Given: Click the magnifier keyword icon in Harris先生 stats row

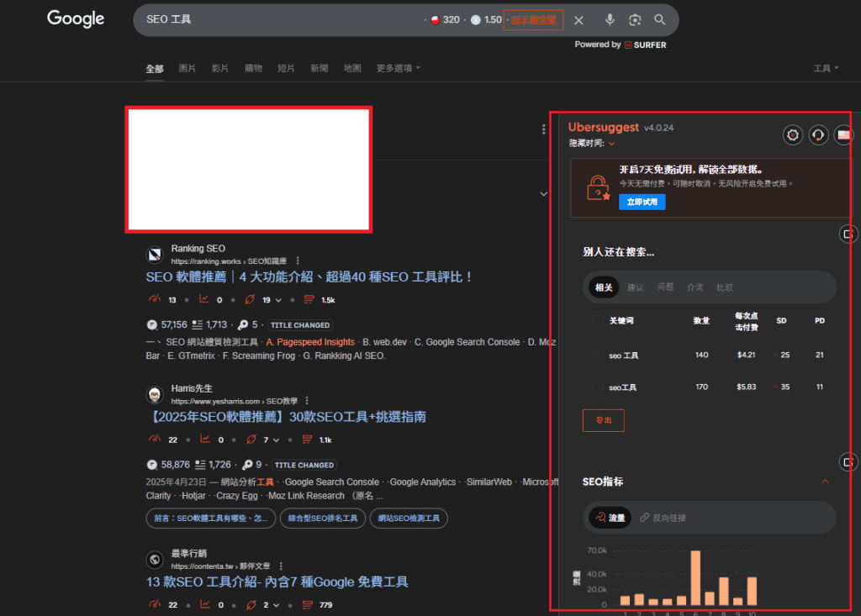Looking at the screenshot, I should pyautogui.click(x=248, y=465).
